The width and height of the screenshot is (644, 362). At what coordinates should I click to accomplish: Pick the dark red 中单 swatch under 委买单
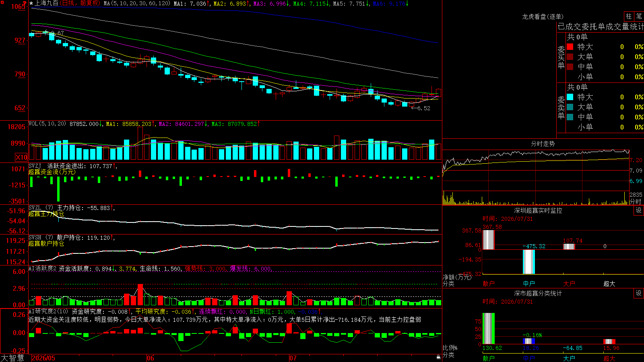[570, 67]
